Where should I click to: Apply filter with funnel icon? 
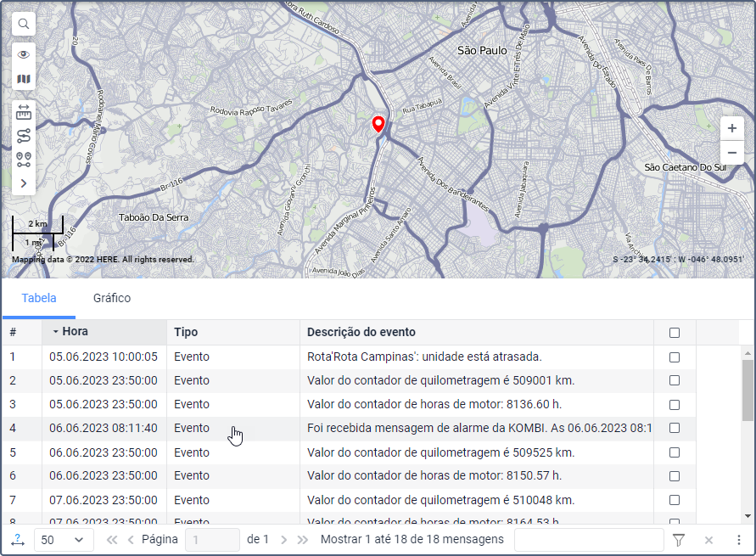pyautogui.click(x=679, y=540)
